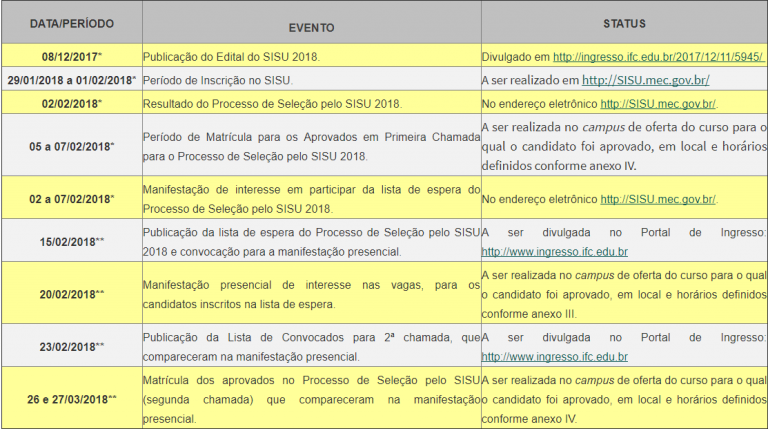The image size is (768, 429).
Task: Open SISU link in the lista de espera row
Action: point(658,199)
